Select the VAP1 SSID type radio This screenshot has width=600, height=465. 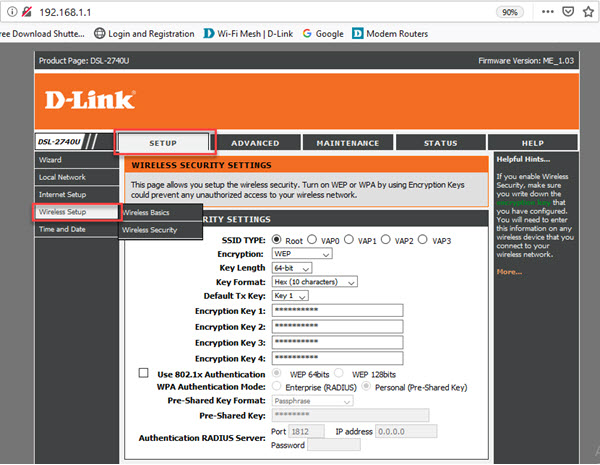click(349, 240)
